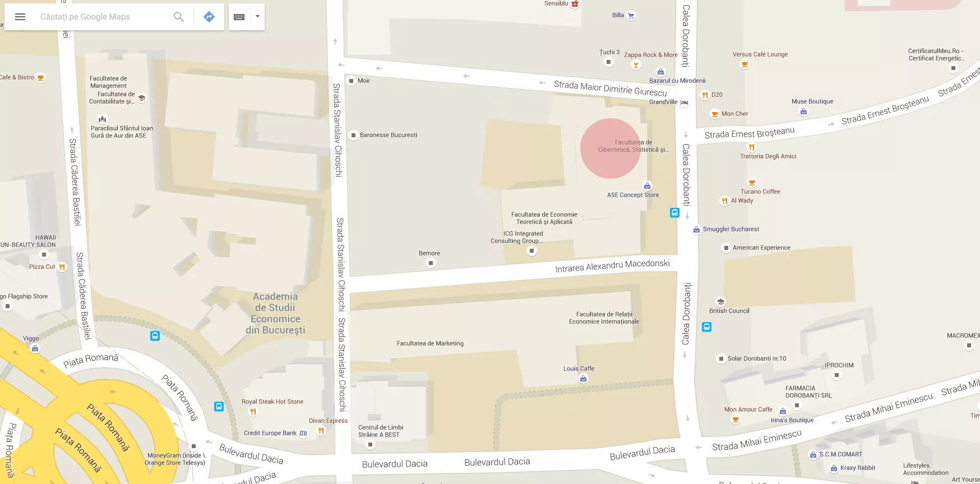Click the keyboard input tool icon

[x=239, y=17]
